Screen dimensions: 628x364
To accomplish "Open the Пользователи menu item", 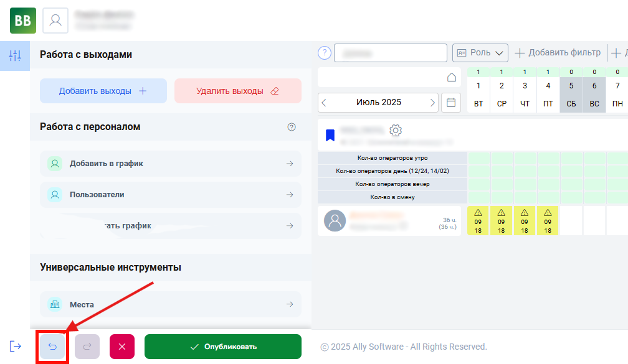I will coord(170,195).
